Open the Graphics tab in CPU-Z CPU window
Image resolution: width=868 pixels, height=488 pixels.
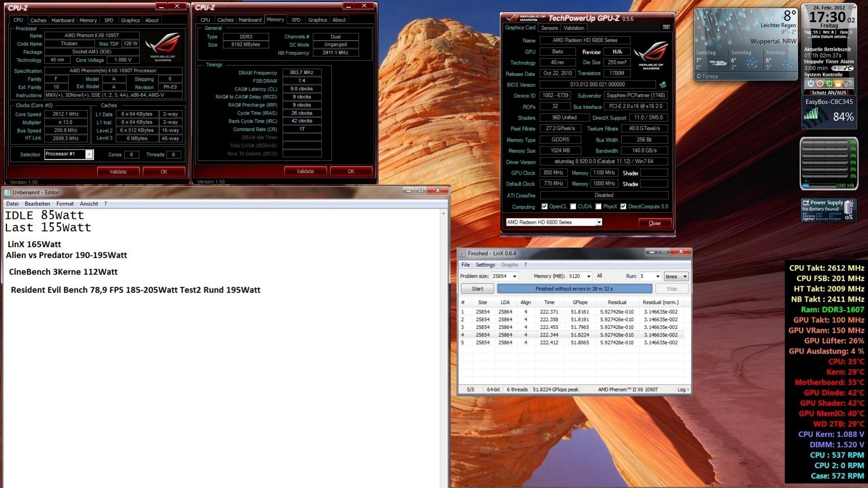pyautogui.click(x=130, y=20)
